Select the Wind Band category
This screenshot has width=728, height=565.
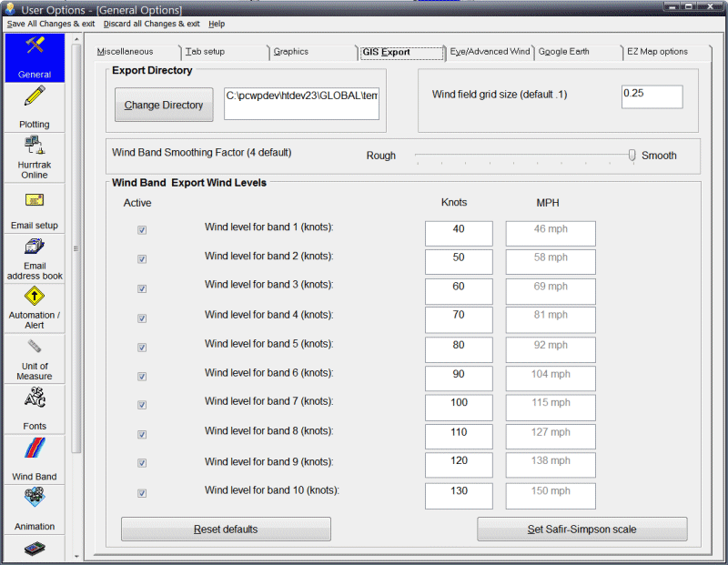pyautogui.click(x=35, y=459)
